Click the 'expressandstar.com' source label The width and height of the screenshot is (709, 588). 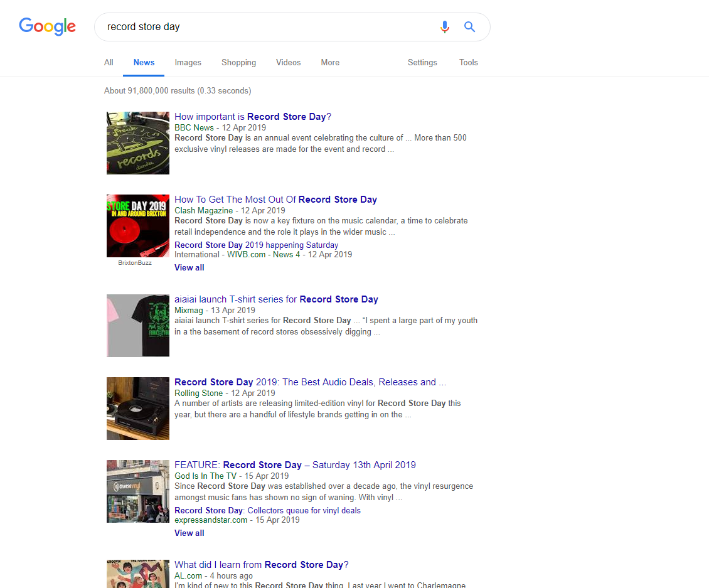[x=211, y=520]
